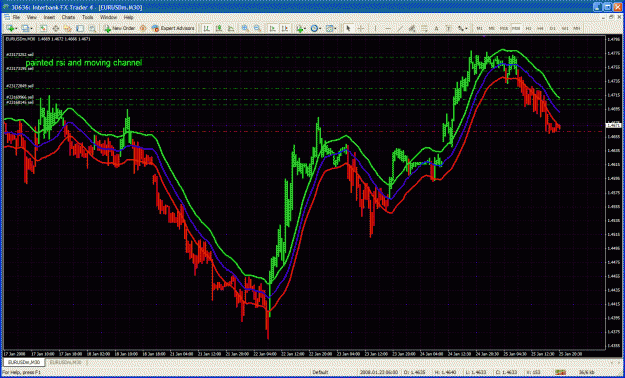Open the View menu
This screenshot has width=625, height=378.
31,18
